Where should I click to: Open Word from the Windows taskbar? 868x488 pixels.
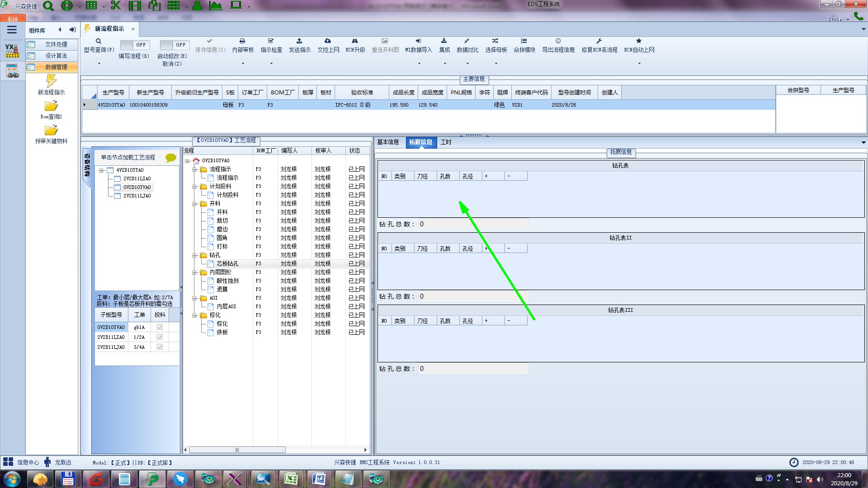[x=319, y=479]
